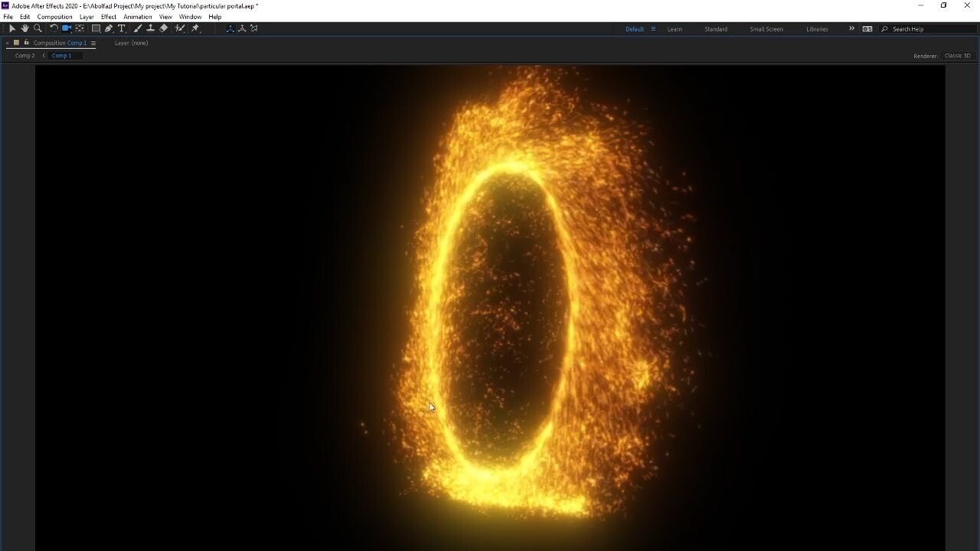Switch to the Comp 2 tab
Image resolution: width=980 pixels, height=551 pixels.
click(24, 55)
